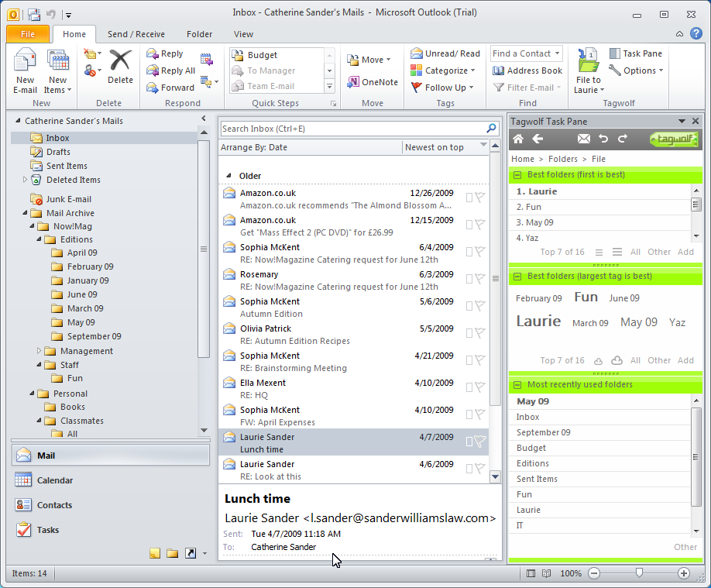Expand the Management folder
The image size is (711, 588).
tap(39, 351)
